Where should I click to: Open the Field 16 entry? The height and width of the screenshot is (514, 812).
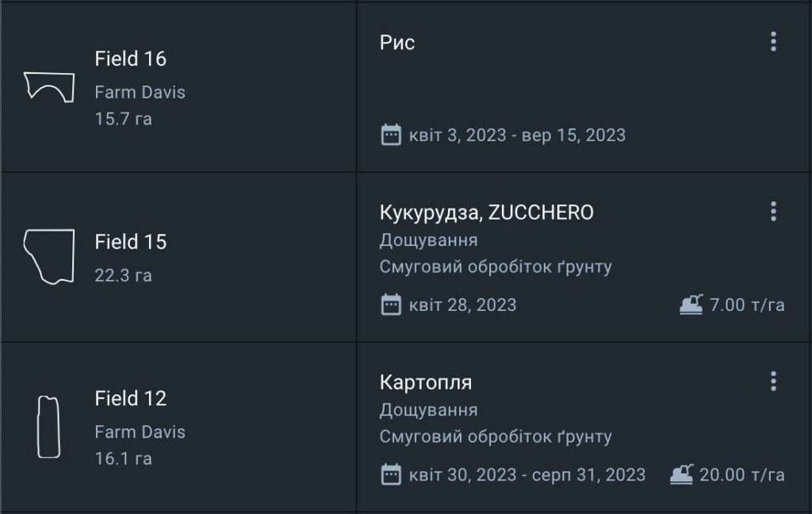tap(130, 59)
